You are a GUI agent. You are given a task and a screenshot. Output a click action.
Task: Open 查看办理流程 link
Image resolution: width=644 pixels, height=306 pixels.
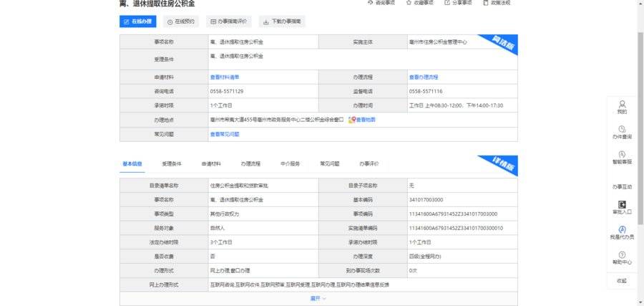point(424,77)
